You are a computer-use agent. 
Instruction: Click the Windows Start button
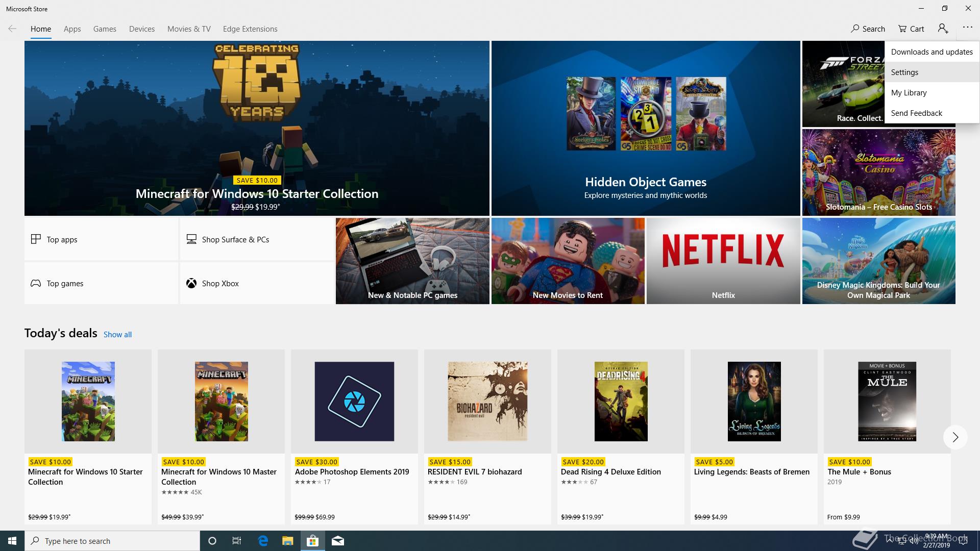12,541
